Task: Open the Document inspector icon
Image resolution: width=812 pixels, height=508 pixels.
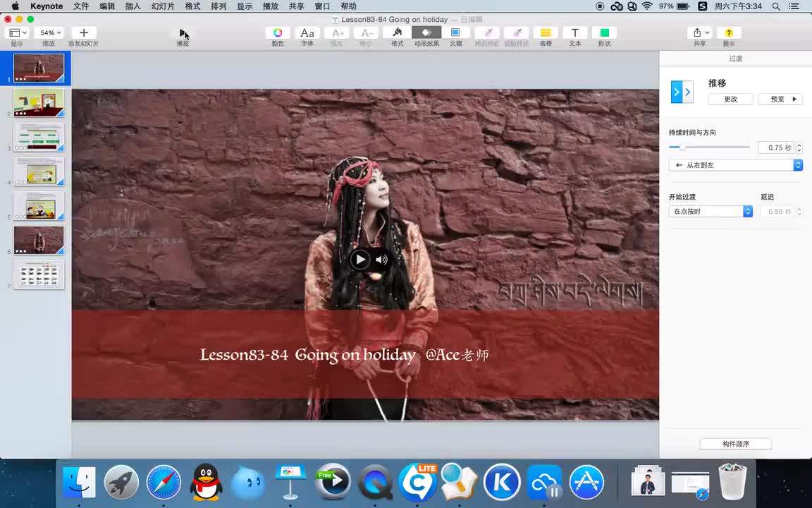Action: (x=456, y=32)
